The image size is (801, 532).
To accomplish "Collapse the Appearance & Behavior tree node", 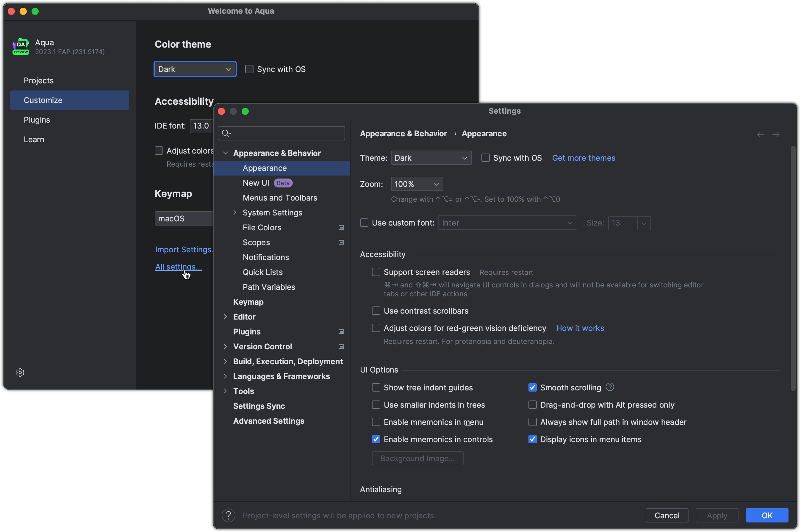I will click(225, 153).
